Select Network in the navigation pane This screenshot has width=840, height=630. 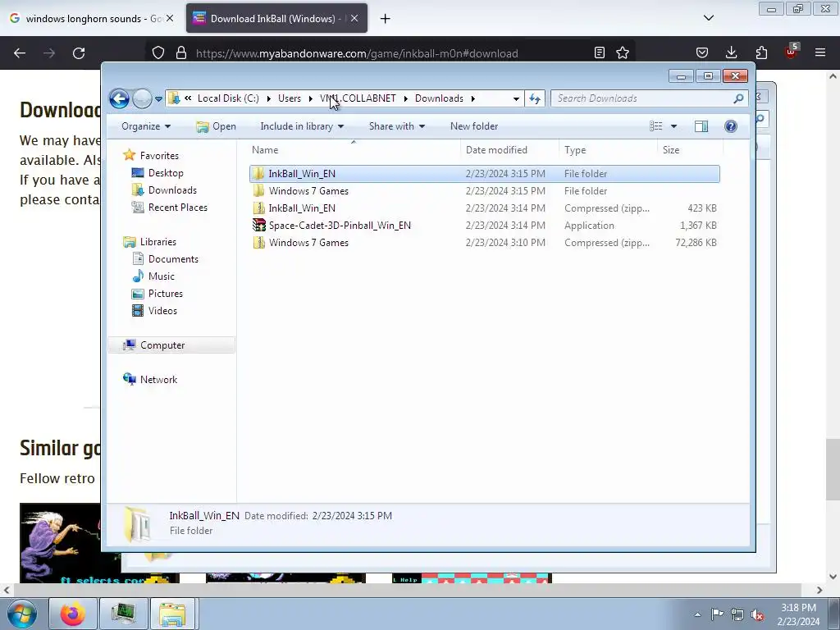(x=158, y=379)
